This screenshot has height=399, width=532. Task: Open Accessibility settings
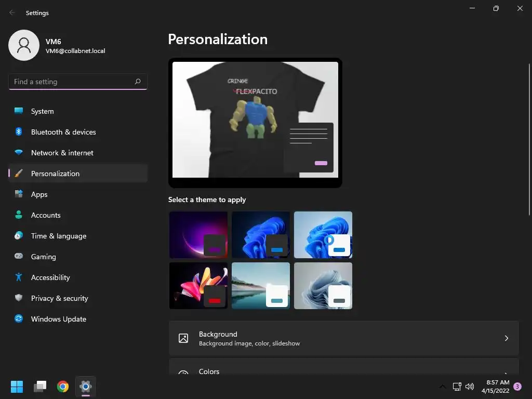click(78, 277)
